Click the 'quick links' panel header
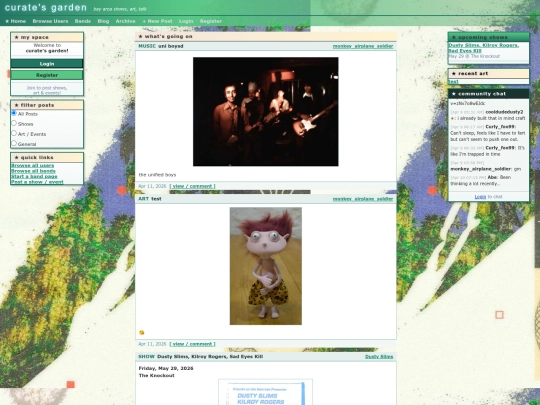The image size is (540, 405). click(x=47, y=157)
